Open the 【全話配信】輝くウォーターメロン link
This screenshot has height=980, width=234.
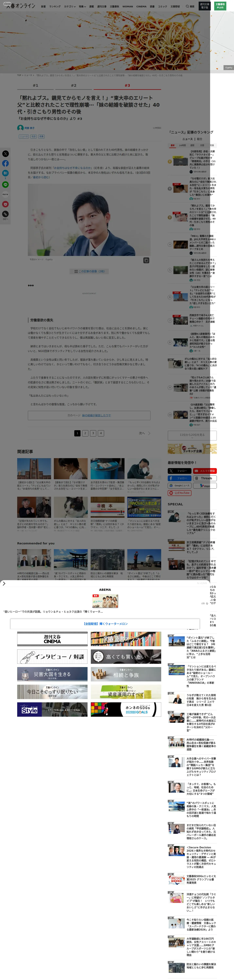coord(106,624)
